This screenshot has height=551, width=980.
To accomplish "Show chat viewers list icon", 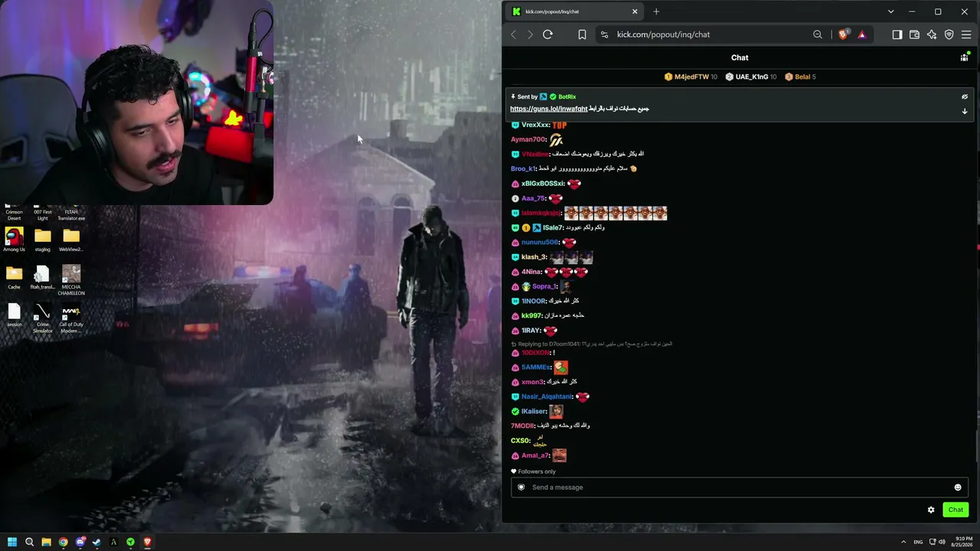I will (x=964, y=57).
